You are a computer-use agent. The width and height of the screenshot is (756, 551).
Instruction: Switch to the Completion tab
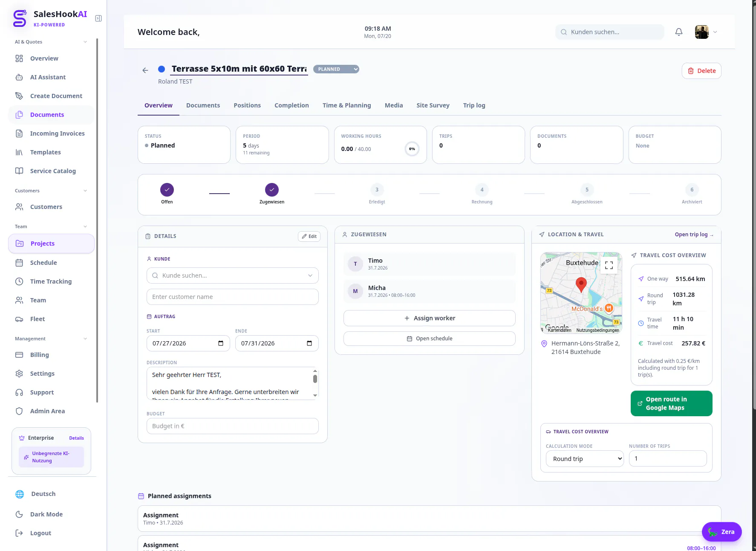click(291, 105)
